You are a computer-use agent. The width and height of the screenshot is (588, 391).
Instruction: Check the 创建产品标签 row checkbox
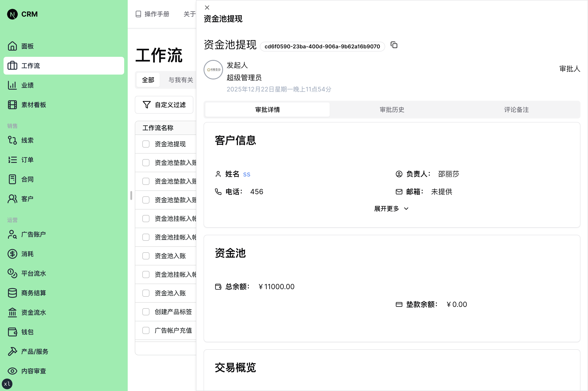pos(146,312)
